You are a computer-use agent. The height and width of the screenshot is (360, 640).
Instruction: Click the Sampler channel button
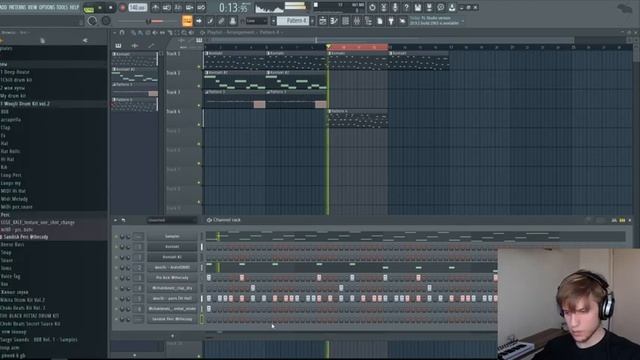172,236
